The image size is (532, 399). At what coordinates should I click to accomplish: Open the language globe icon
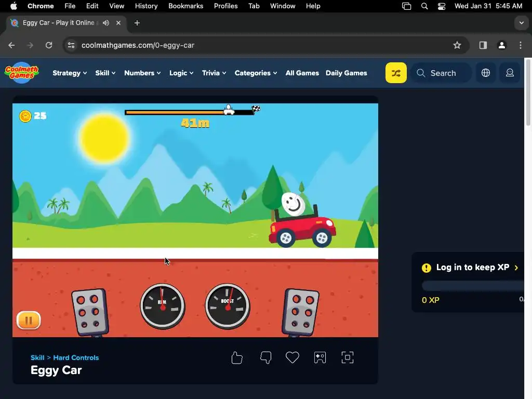(486, 73)
